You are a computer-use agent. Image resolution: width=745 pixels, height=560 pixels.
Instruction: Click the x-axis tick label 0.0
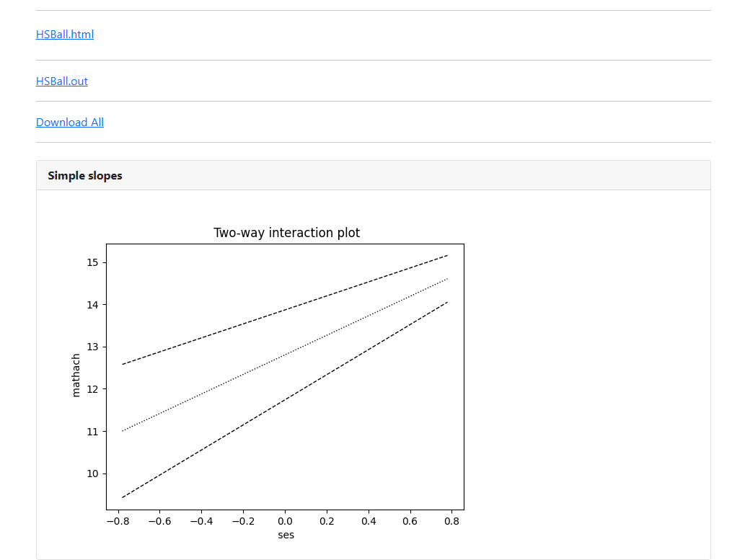286,520
